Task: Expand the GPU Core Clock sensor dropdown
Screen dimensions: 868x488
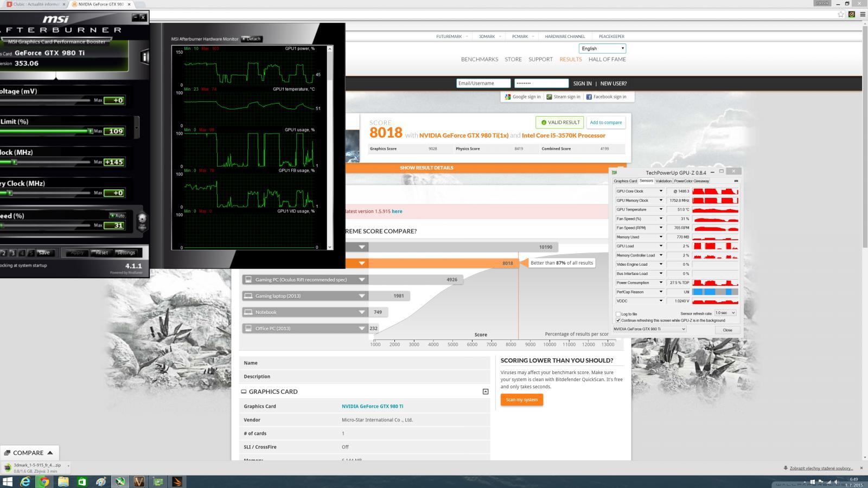Action: point(661,191)
